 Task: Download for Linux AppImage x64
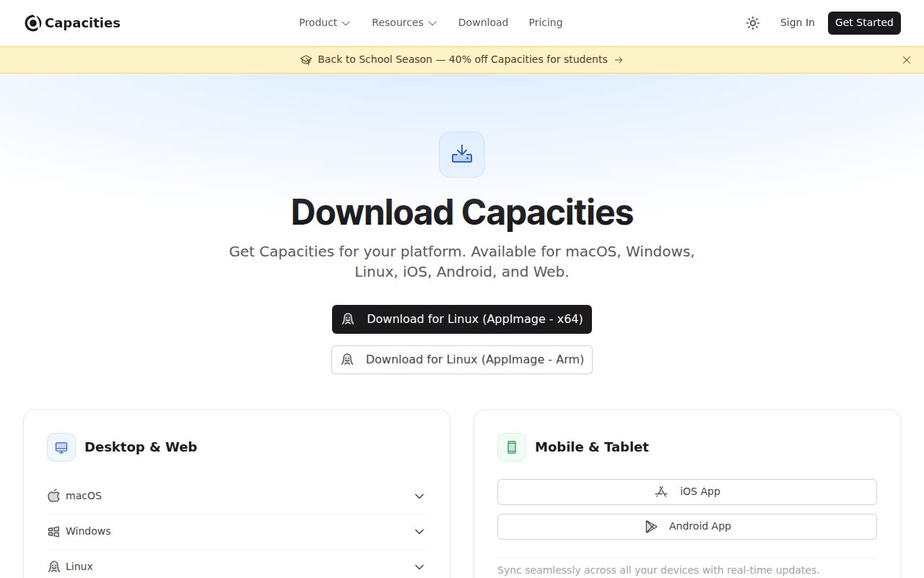click(462, 319)
